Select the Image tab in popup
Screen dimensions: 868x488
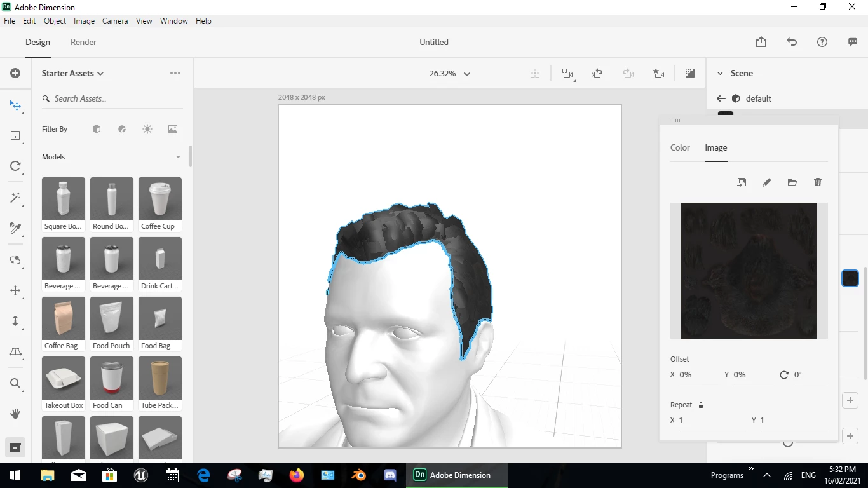click(715, 147)
